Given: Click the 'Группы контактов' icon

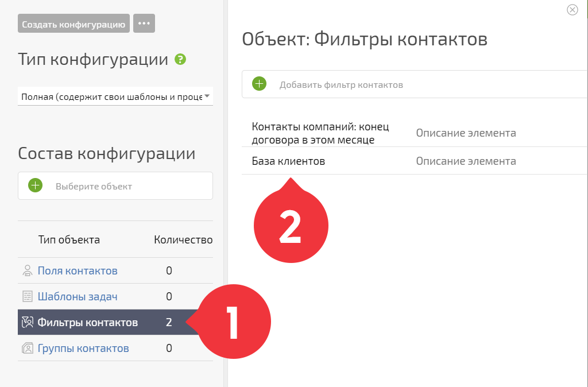Looking at the screenshot, I should (28, 348).
